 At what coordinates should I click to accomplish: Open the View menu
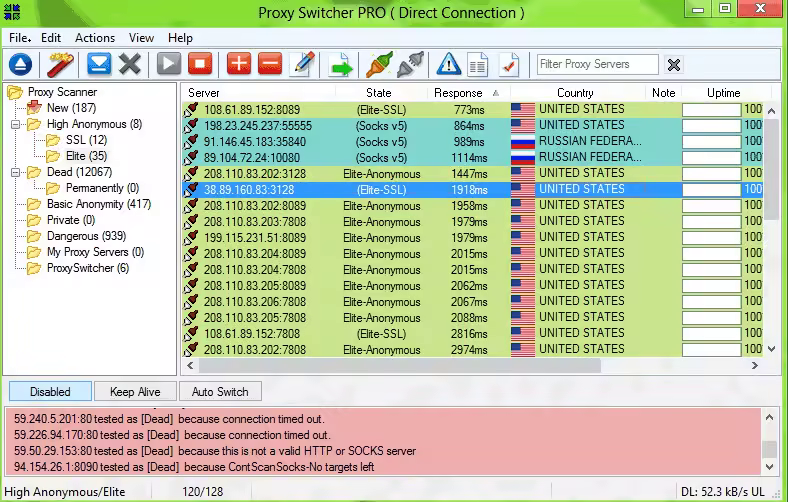tap(141, 38)
